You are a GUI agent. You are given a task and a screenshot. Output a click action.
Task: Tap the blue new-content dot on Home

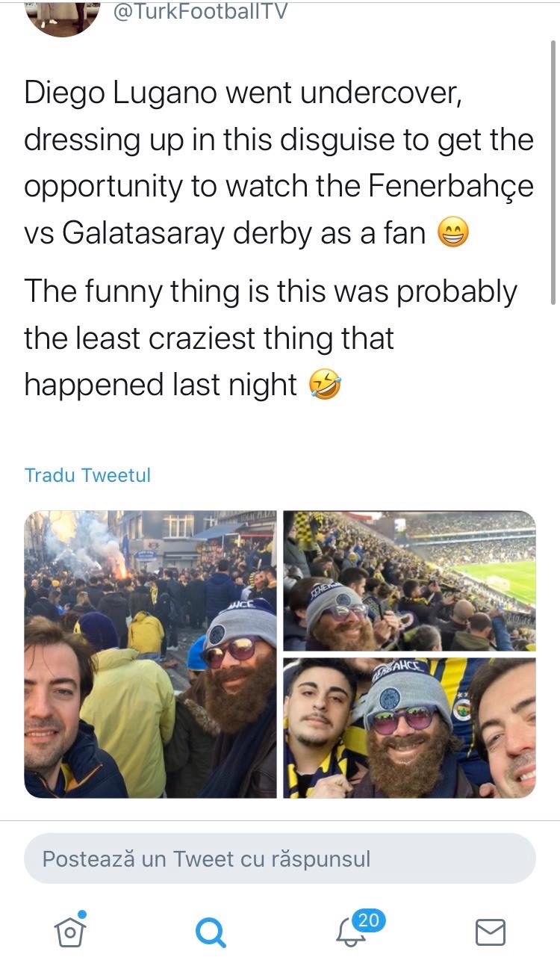click(x=82, y=914)
